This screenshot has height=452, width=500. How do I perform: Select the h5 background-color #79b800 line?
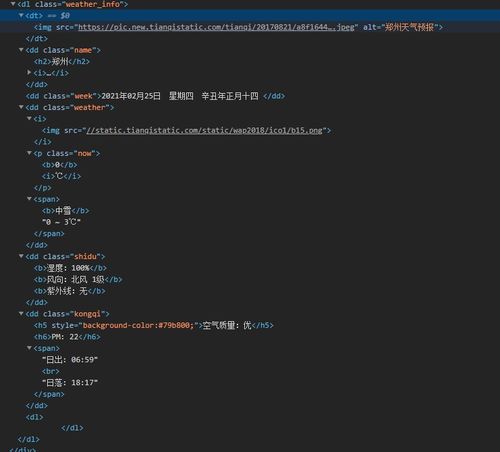pyautogui.click(x=154, y=325)
